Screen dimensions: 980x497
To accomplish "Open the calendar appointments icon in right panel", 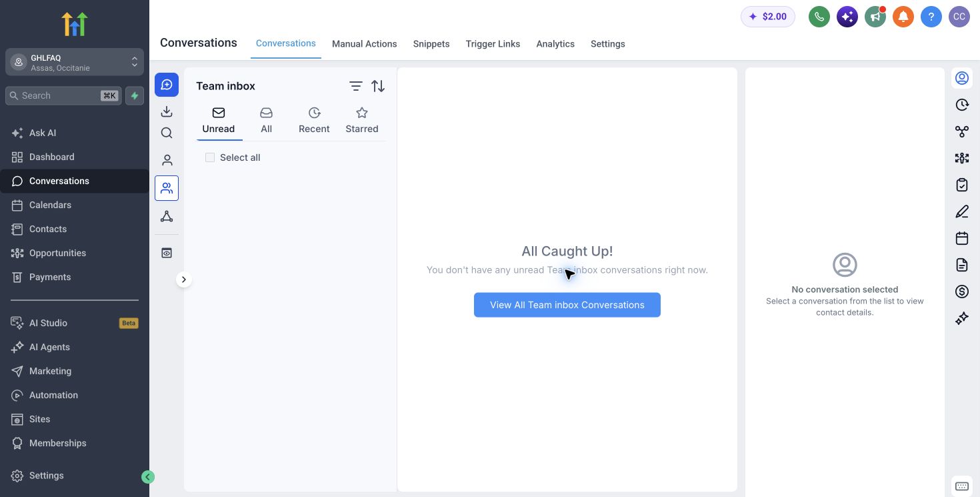I will click(x=961, y=238).
